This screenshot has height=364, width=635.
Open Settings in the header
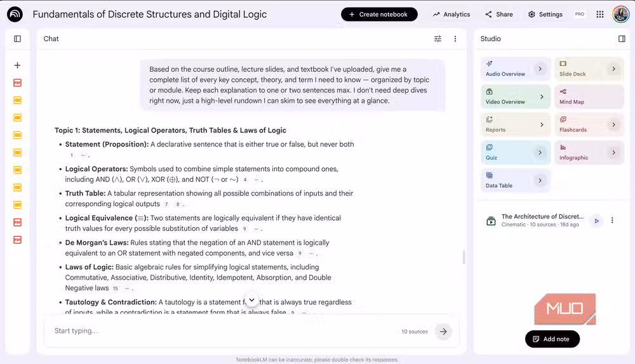(x=545, y=14)
